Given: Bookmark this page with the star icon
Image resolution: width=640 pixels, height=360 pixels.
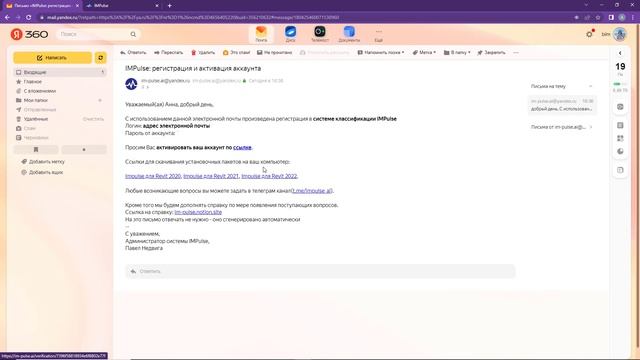Looking at the screenshot, I should point(598,18).
